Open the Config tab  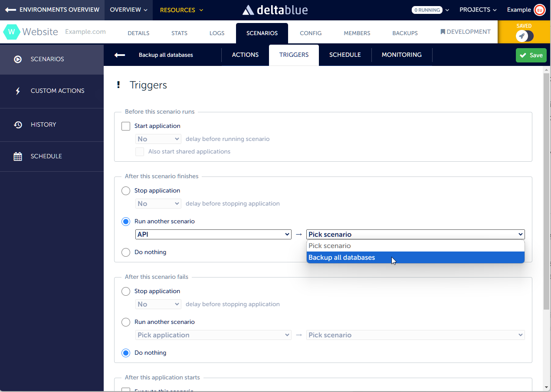click(311, 33)
